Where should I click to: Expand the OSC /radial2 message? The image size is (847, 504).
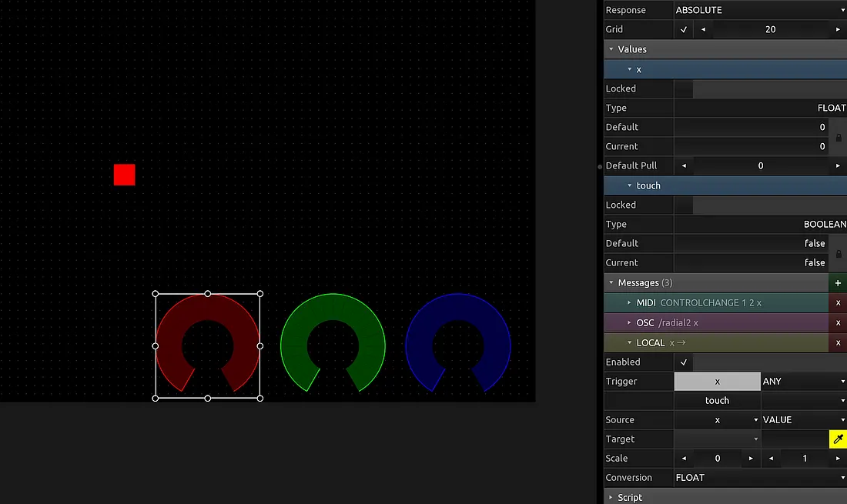pos(629,322)
